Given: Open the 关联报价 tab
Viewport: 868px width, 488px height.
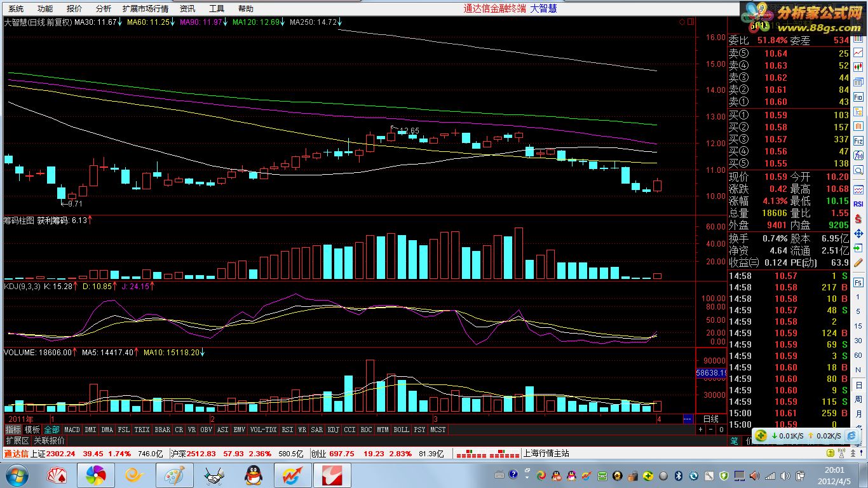Looking at the screenshot, I should click(x=49, y=440).
